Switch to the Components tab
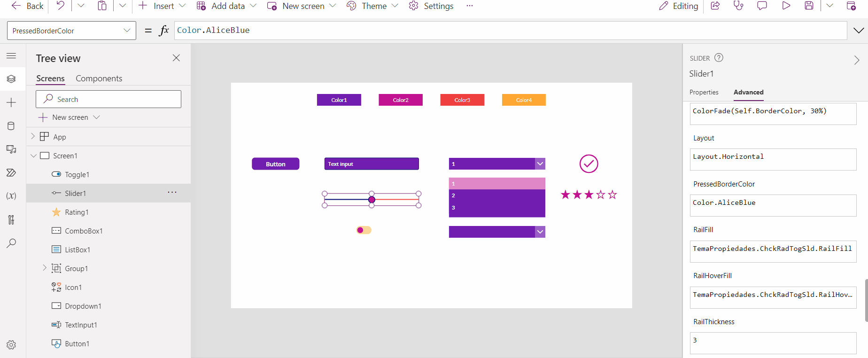Screen dimensions: 868x358 [99, 78]
